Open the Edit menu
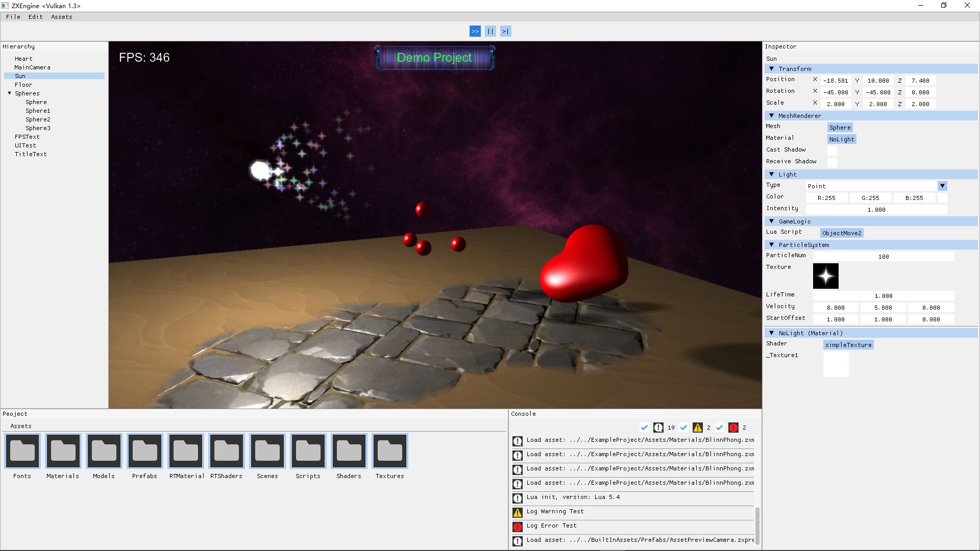The image size is (980, 551). [35, 17]
